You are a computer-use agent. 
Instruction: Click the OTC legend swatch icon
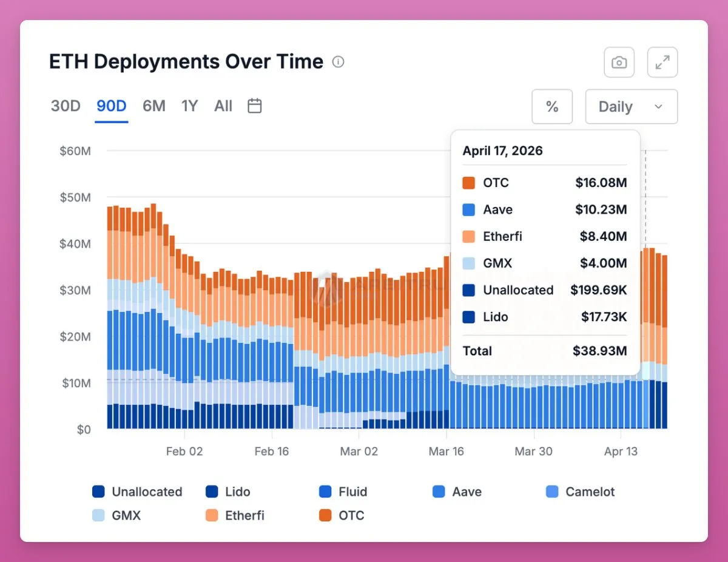[x=325, y=515]
